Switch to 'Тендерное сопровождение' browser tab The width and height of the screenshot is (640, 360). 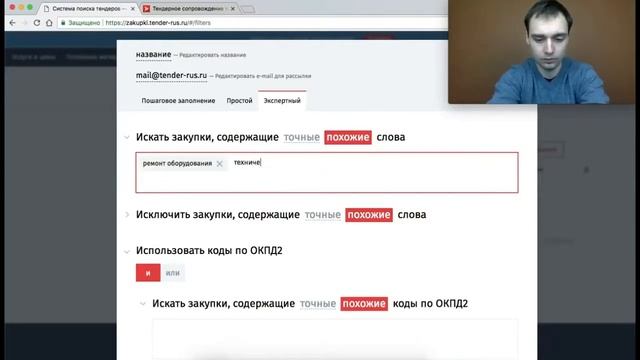[188, 9]
